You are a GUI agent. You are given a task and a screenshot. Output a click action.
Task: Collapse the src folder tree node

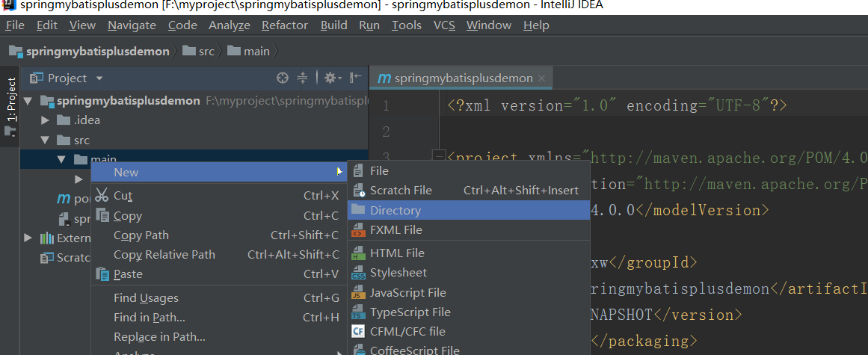click(45, 141)
